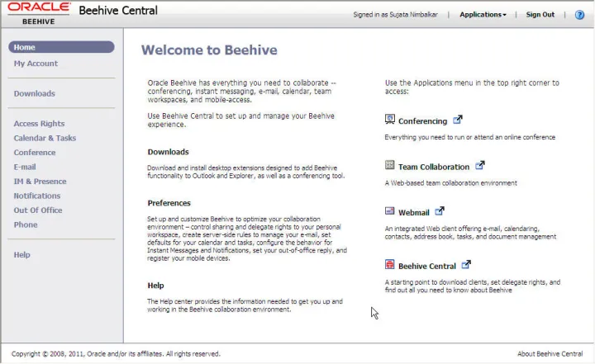Click the Beehive Central header title

(118, 10)
